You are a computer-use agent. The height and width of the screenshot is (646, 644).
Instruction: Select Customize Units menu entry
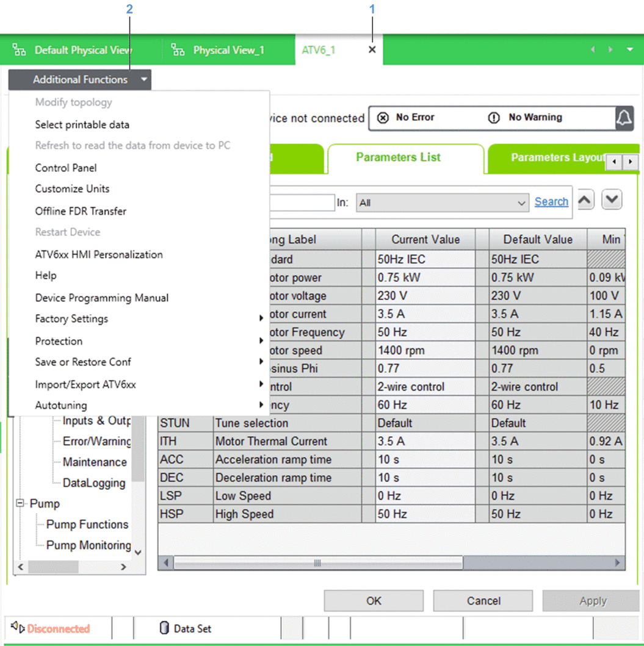tap(72, 188)
